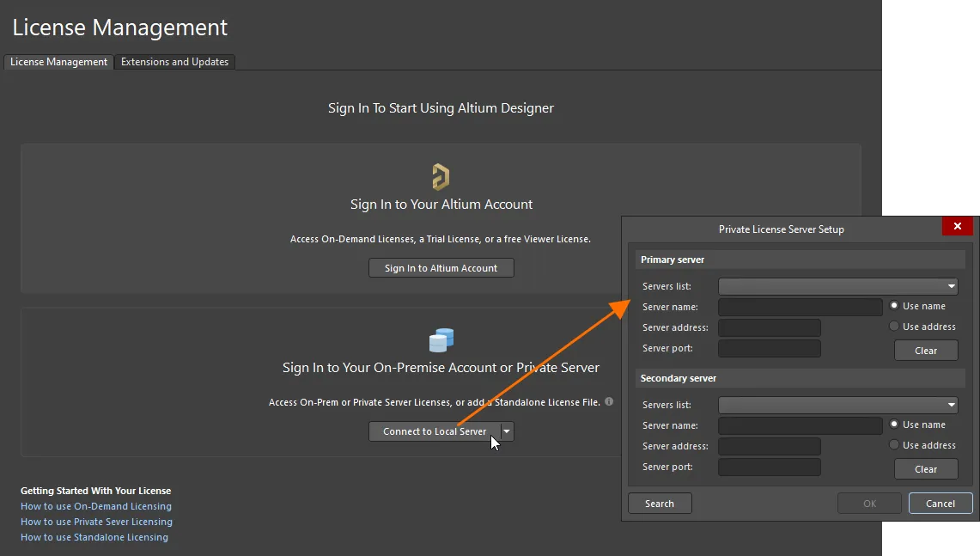980x556 pixels.
Task: Click Sign In To Start Using Altium Designer text
Action: (441, 108)
